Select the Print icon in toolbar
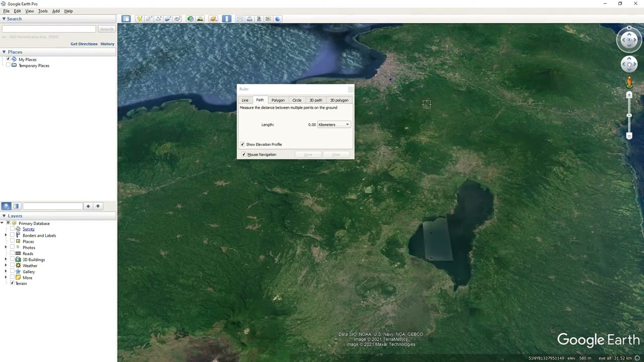This screenshot has height=362, width=644. (250, 19)
